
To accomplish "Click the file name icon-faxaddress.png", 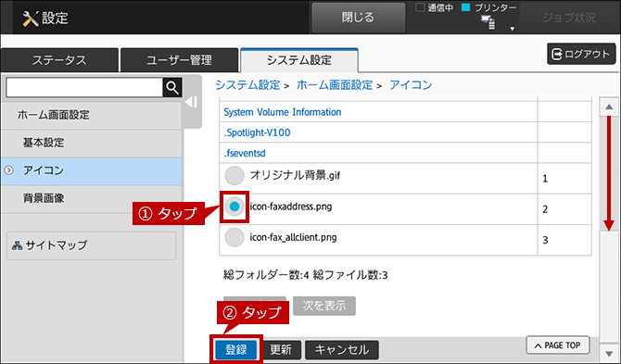I will (291, 207).
